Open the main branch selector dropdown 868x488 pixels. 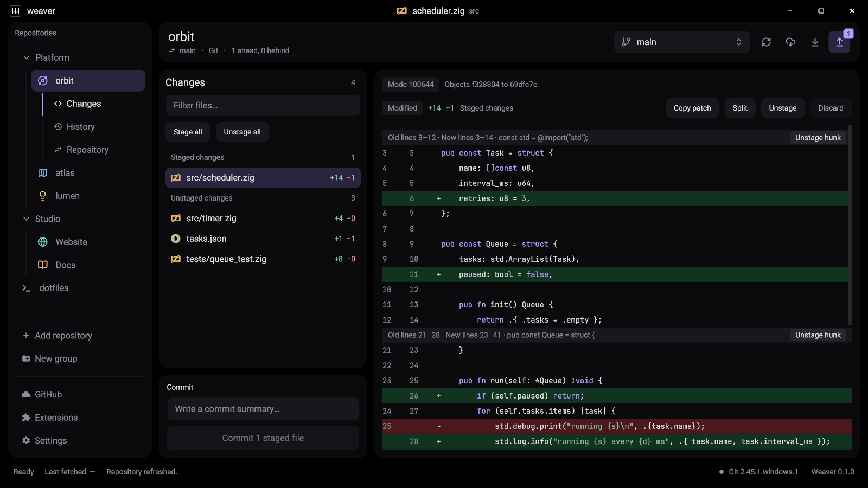click(x=682, y=42)
